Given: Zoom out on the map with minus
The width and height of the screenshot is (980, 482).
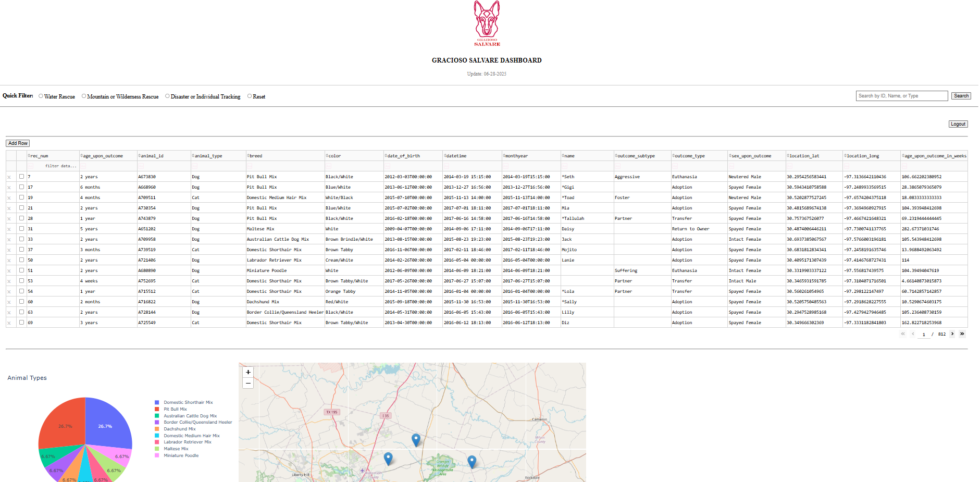Looking at the screenshot, I should coord(249,383).
